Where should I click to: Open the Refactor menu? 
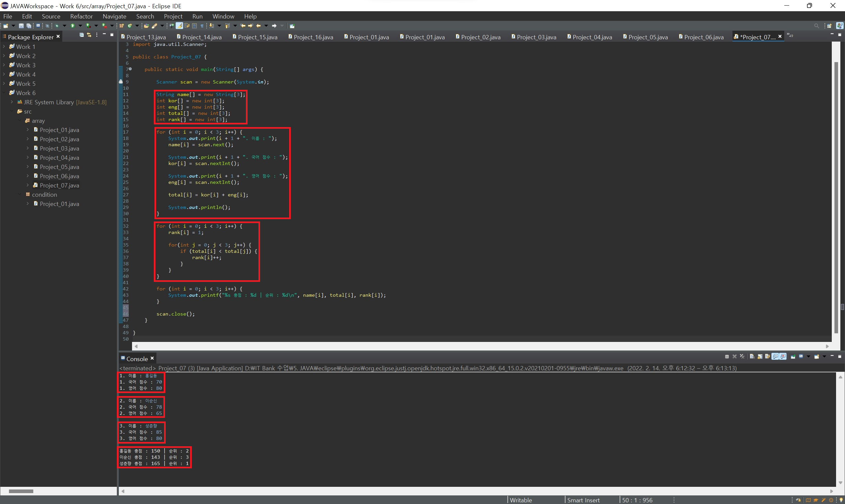click(81, 16)
